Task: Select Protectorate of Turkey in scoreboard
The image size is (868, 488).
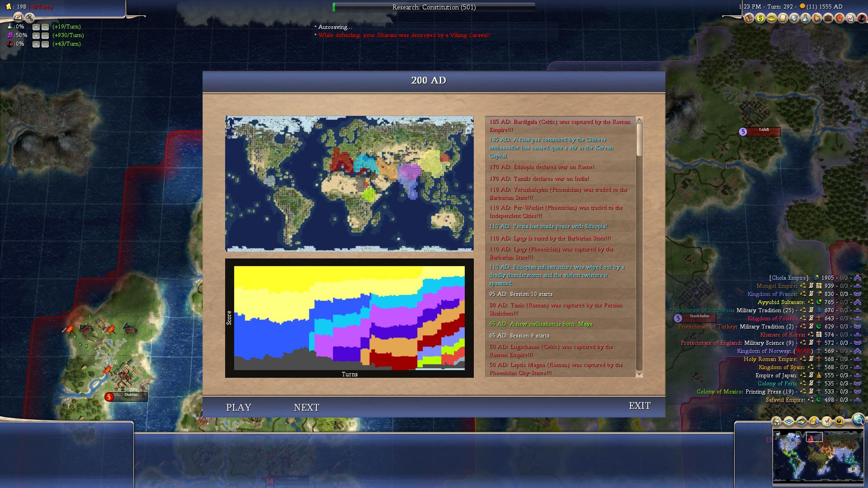Action: tap(707, 327)
